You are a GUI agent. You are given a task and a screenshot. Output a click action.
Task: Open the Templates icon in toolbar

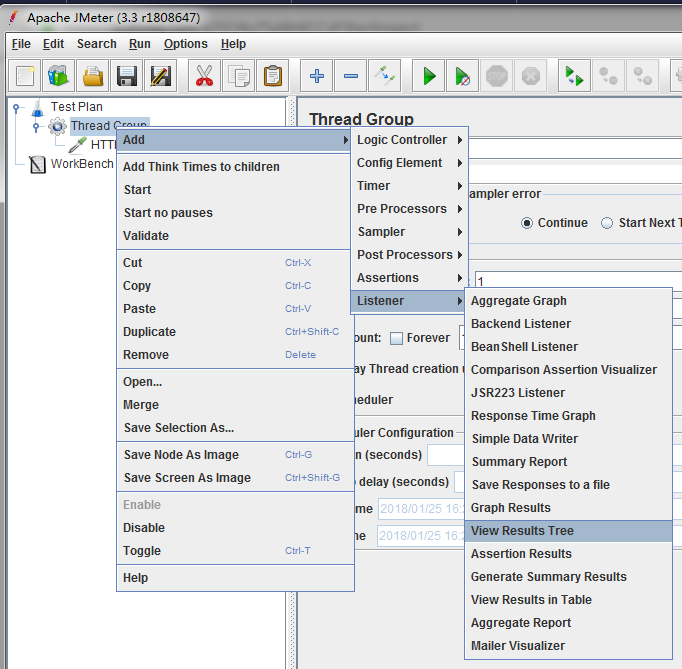point(59,76)
